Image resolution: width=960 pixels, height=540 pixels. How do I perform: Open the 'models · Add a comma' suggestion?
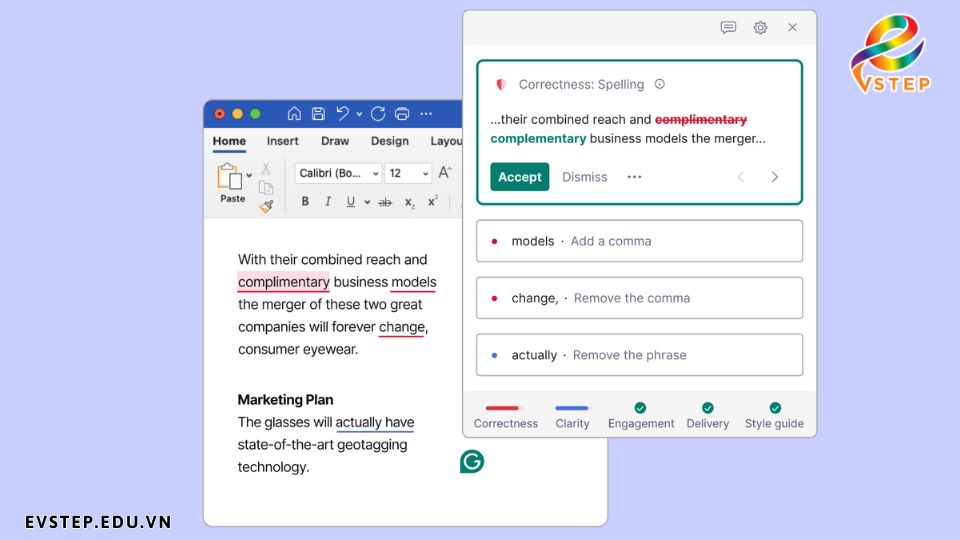[639, 241]
